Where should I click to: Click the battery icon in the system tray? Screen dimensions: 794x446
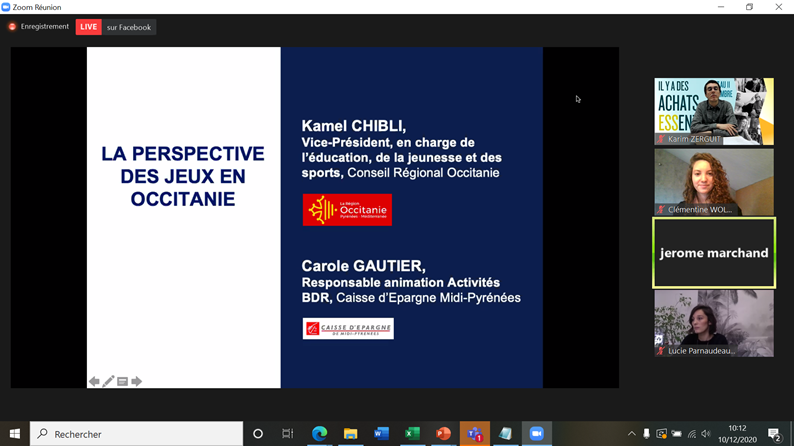point(677,434)
